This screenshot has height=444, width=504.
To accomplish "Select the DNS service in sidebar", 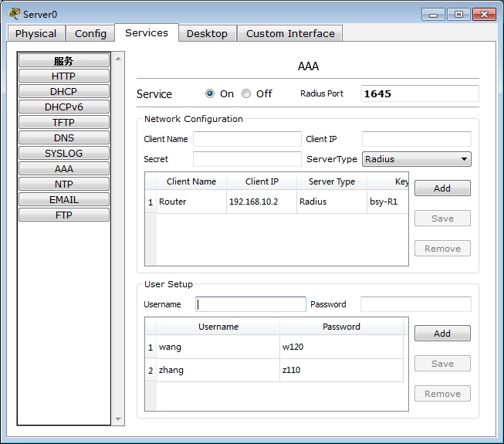I will [63, 138].
